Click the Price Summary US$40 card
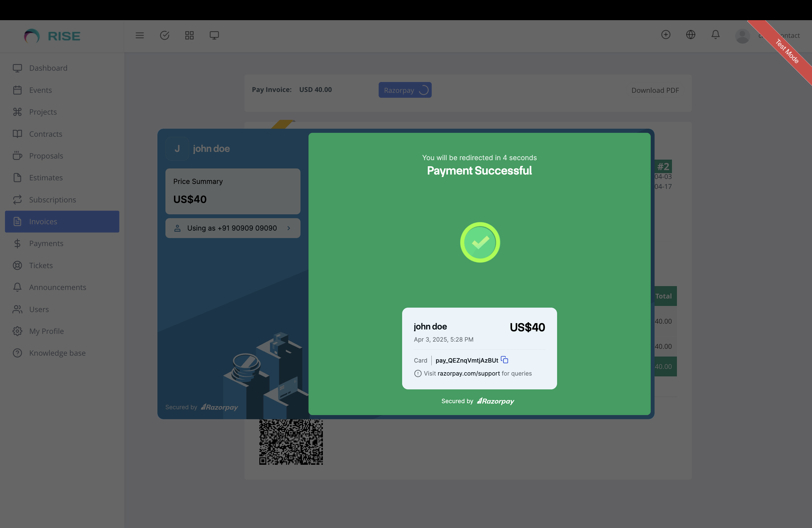 (233, 191)
